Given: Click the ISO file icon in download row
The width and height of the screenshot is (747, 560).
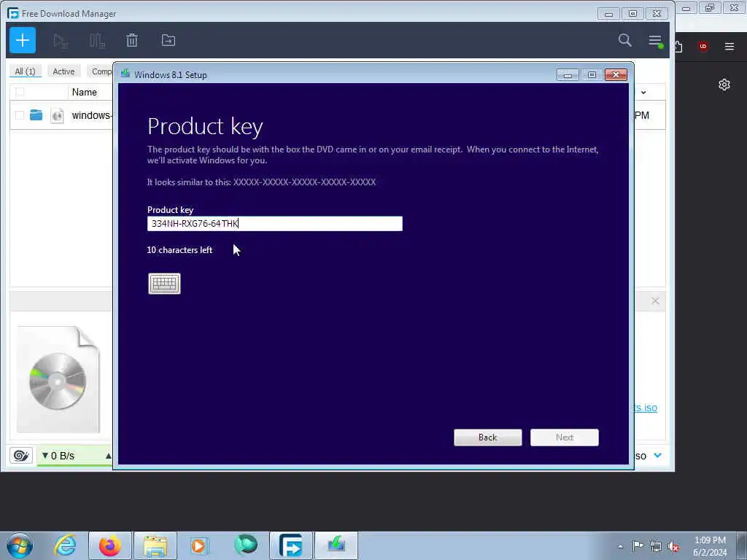Looking at the screenshot, I should point(57,115).
